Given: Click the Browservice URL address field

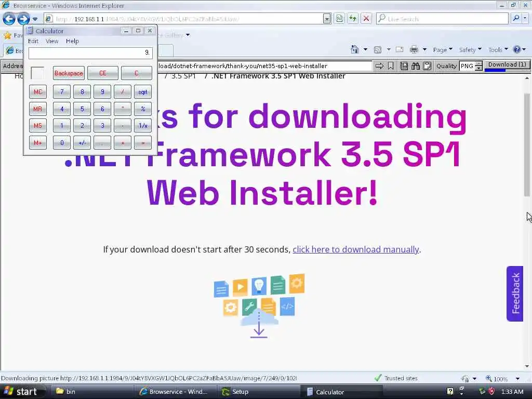Looking at the screenshot, I should click(x=264, y=66).
